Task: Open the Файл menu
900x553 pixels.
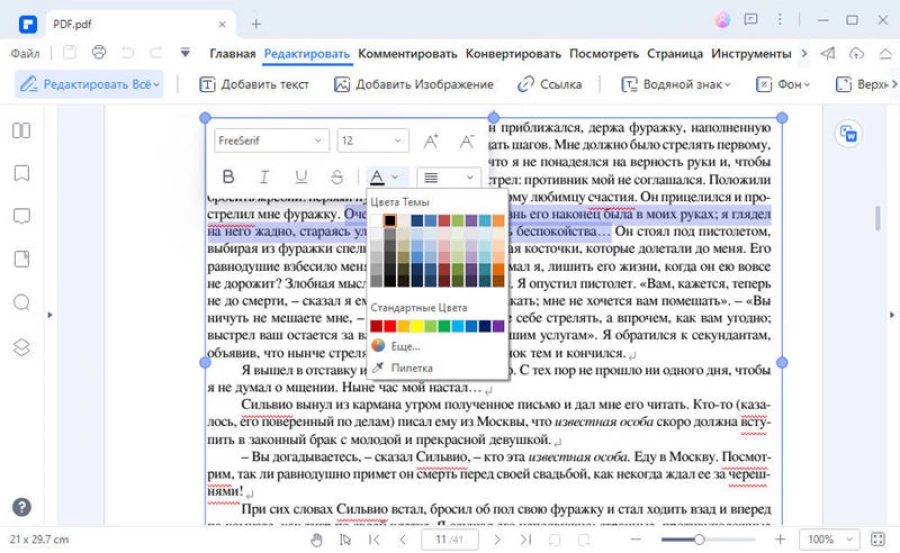Action: [x=25, y=53]
